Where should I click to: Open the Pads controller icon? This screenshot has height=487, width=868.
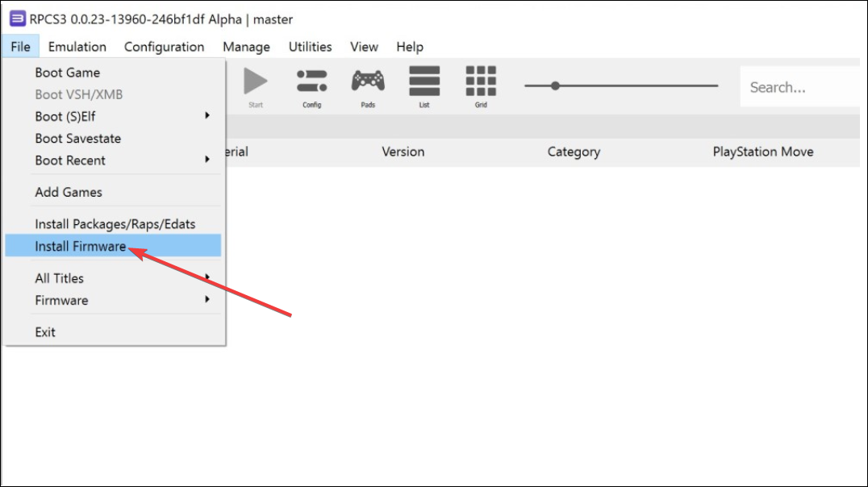point(368,82)
